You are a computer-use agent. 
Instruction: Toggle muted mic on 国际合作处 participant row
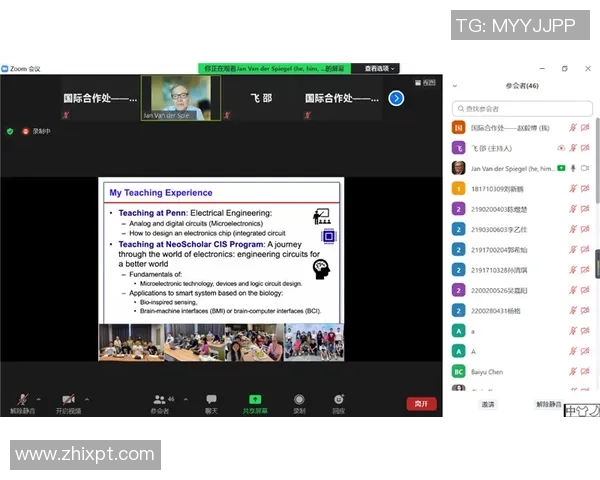(x=573, y=127)
